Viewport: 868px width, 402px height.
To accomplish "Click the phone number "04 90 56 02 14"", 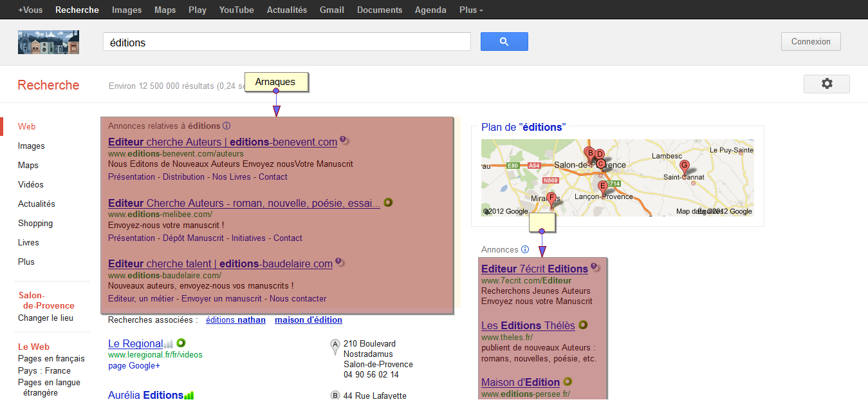I will click(371, 375).
